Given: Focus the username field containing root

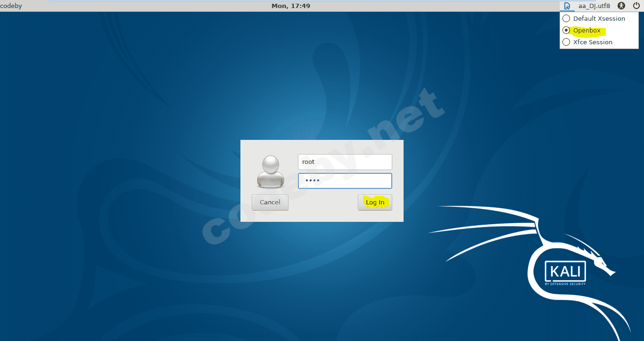Looking at the screenshot, I should click(345, 162).
